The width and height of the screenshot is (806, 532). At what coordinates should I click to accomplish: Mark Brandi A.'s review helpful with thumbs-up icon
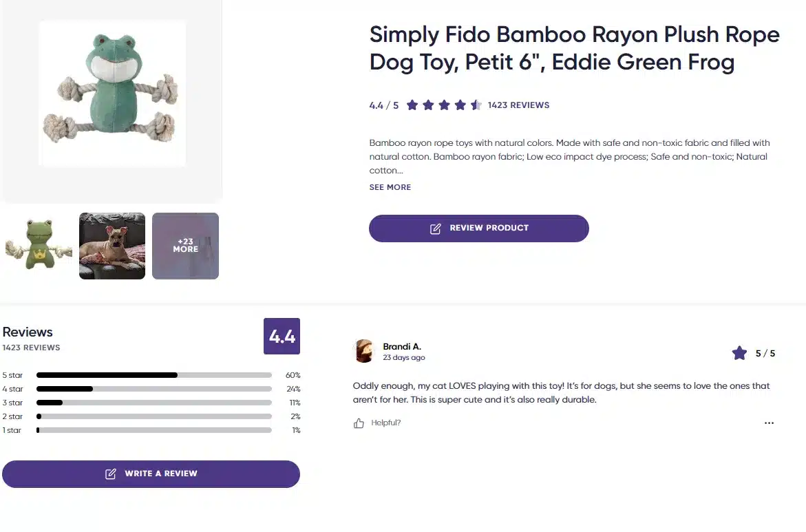pyautogui.click(x=359, y=422)
